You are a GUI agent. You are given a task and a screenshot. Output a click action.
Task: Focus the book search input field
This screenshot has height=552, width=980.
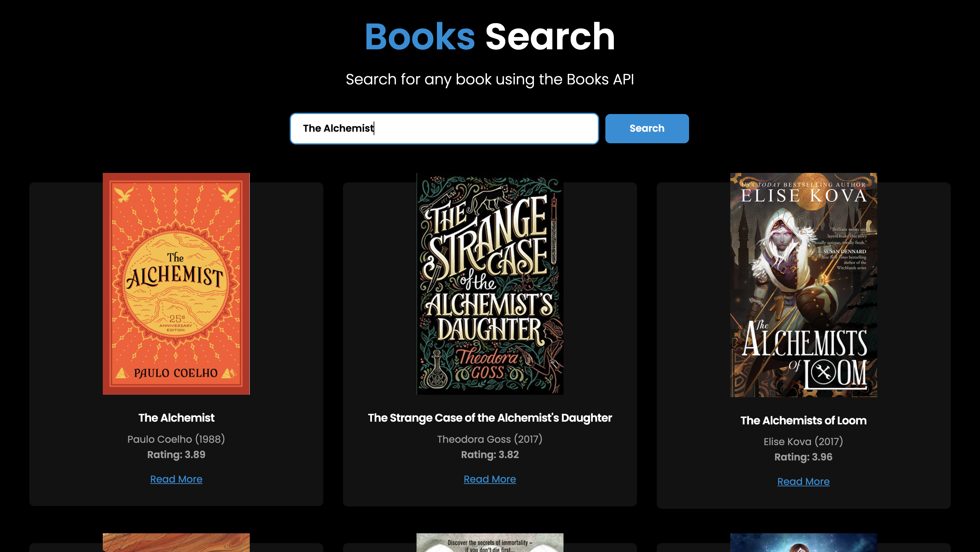444,129
